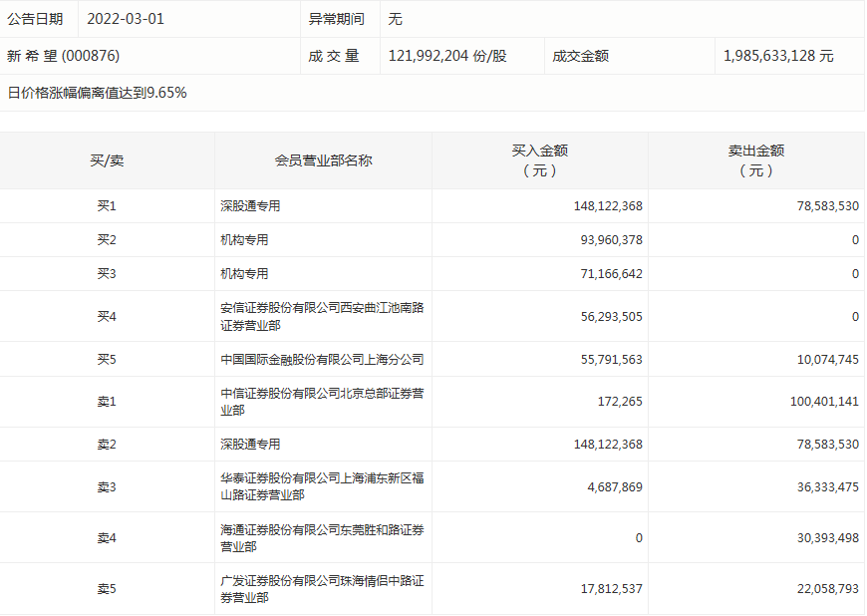This screenshot has height=616, width=867.
Task: Select the date 2022-03-01
Action: [126, 19]
